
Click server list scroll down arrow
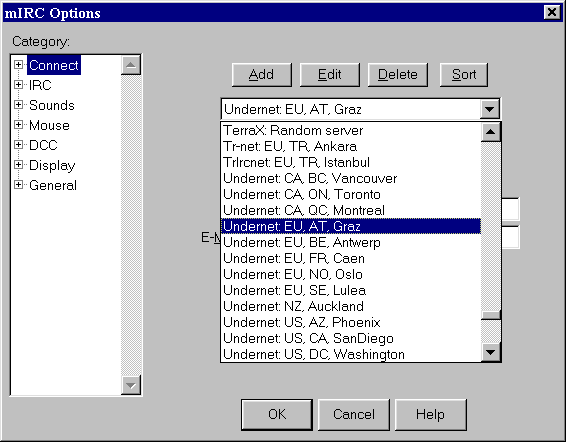[x=491, y=352]
